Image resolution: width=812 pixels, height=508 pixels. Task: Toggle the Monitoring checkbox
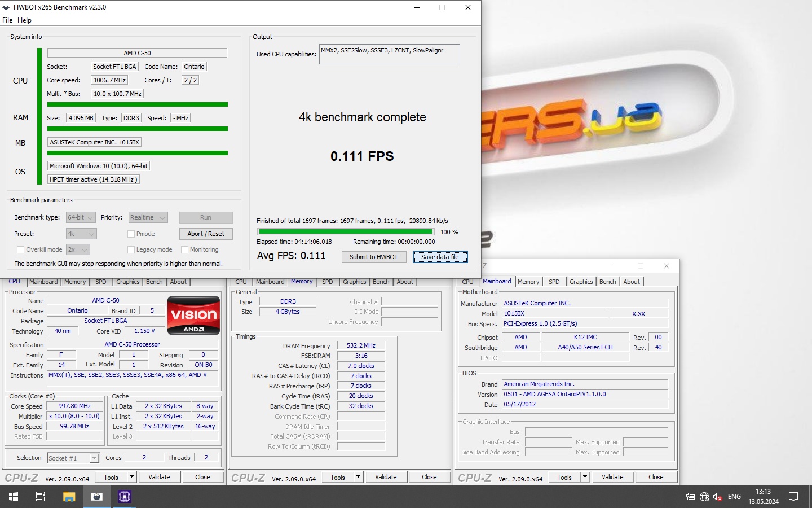(184, 249)
